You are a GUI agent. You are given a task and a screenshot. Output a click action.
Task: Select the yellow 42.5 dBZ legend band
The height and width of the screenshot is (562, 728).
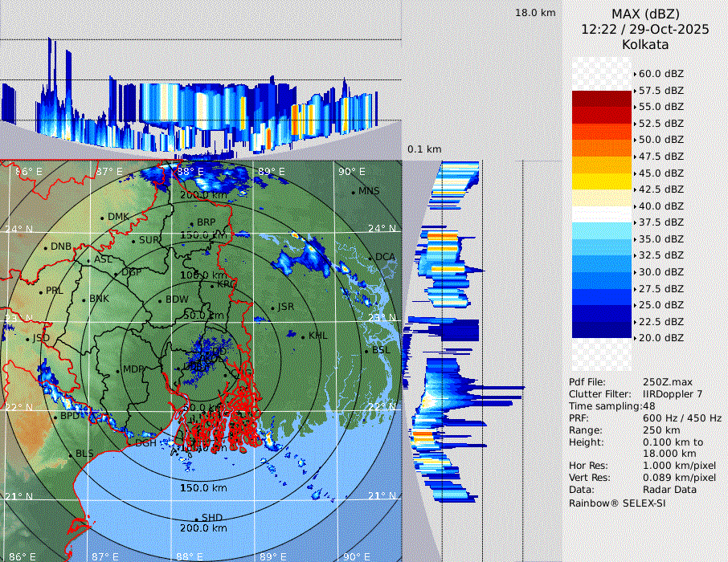click(x=601, y=181)
